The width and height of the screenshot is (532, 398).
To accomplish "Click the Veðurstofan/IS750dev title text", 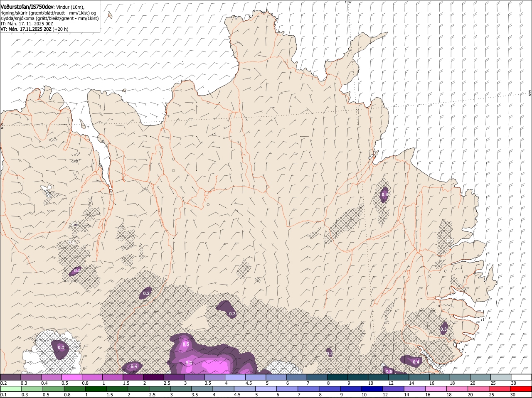I will coord(27,7).
